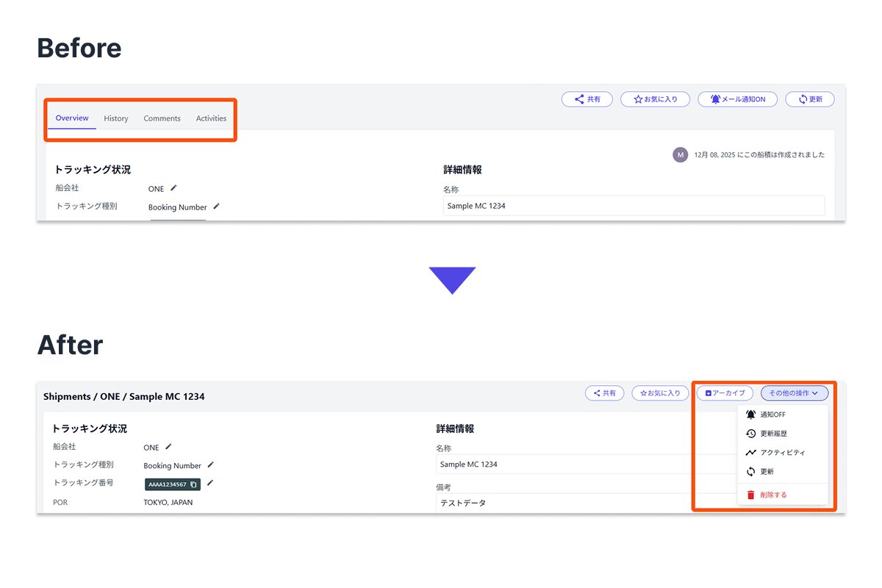This screenshot has width=882, height=588.
Task: Click the user avatar 'M' in Before panel
Action: tap(681, 154)
